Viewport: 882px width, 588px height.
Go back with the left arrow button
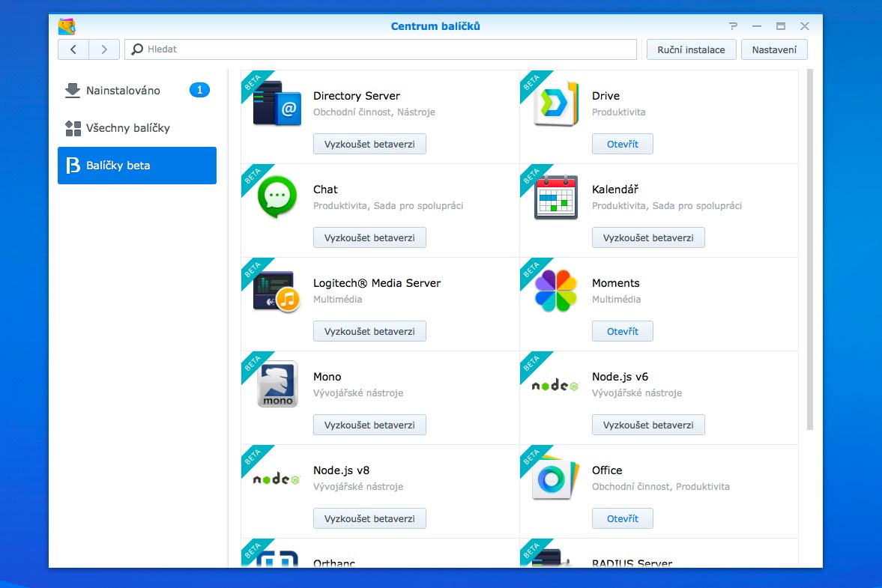pos(73,49)
